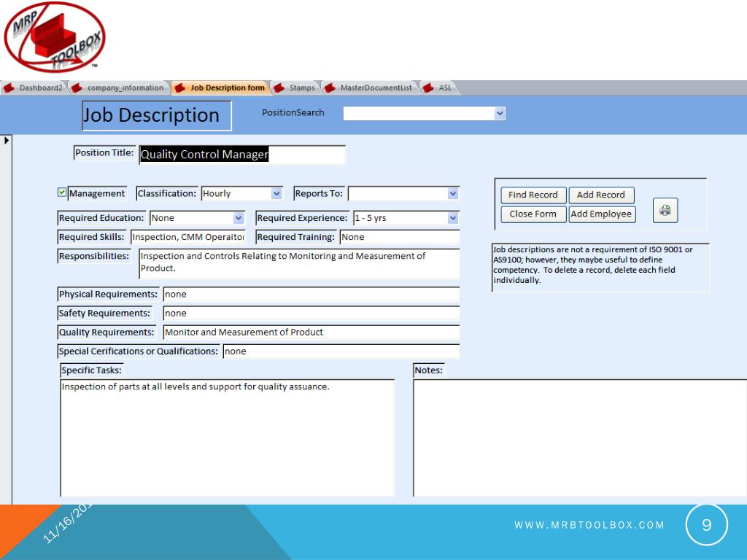
Task: Select the Job Description form tab
Action: (x=221, y=87)
